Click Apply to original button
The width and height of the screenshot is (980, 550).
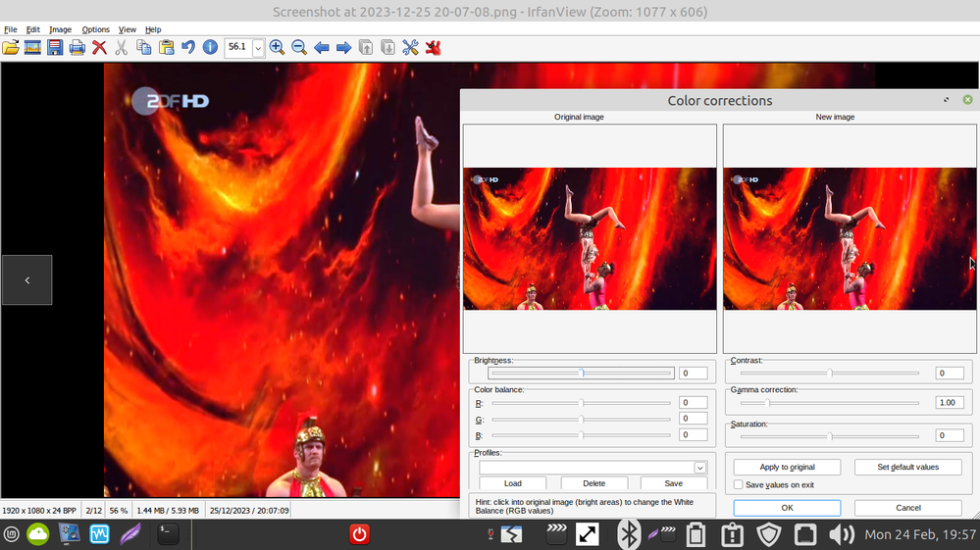(x=787, y=467)
